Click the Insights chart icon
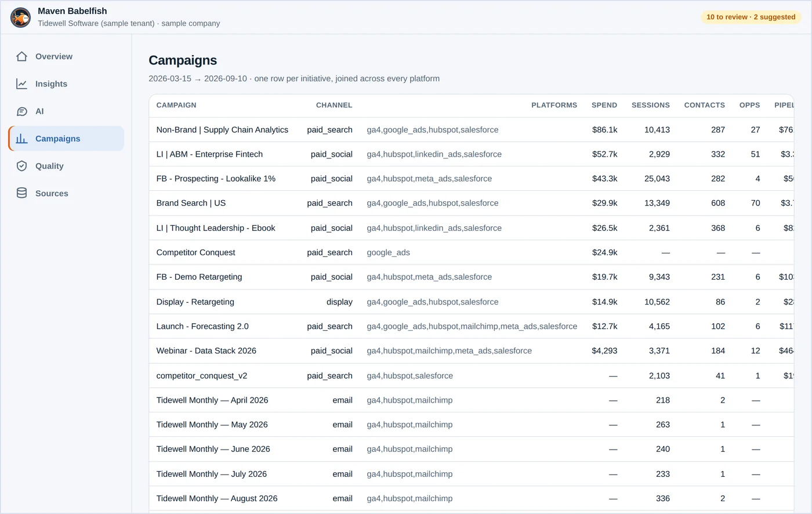The height and width of the screenshot is (514, 812). 21,84
